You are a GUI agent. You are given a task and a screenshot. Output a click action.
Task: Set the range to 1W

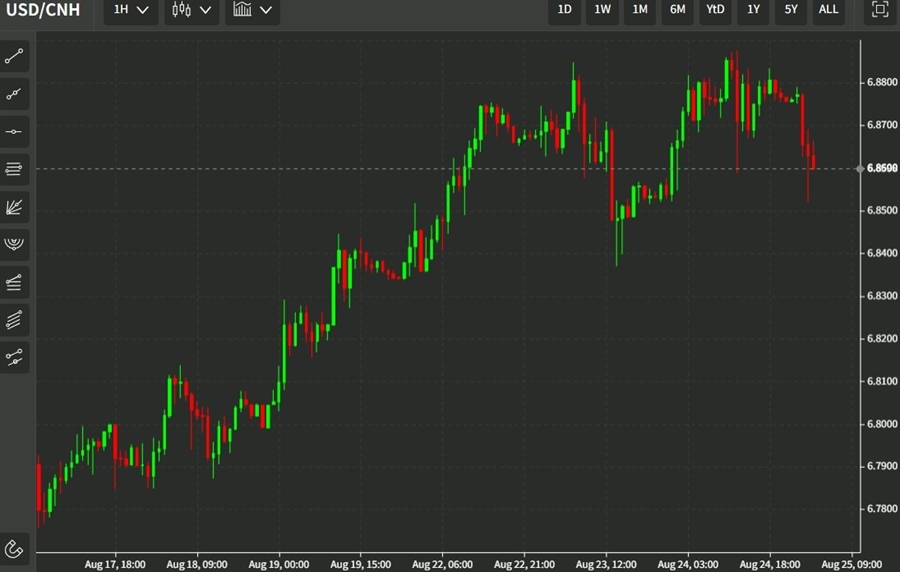coord(602,10)
